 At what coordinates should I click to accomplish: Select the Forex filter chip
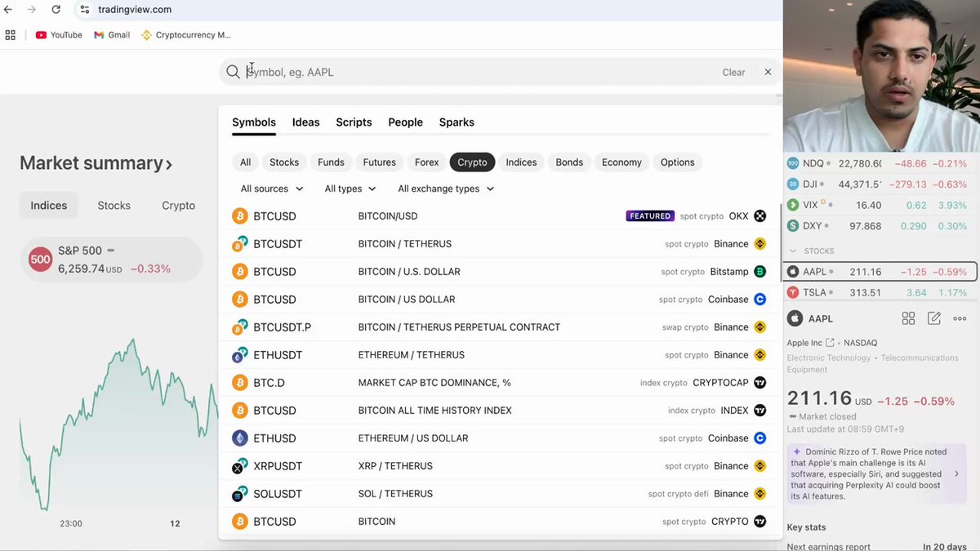426,162
